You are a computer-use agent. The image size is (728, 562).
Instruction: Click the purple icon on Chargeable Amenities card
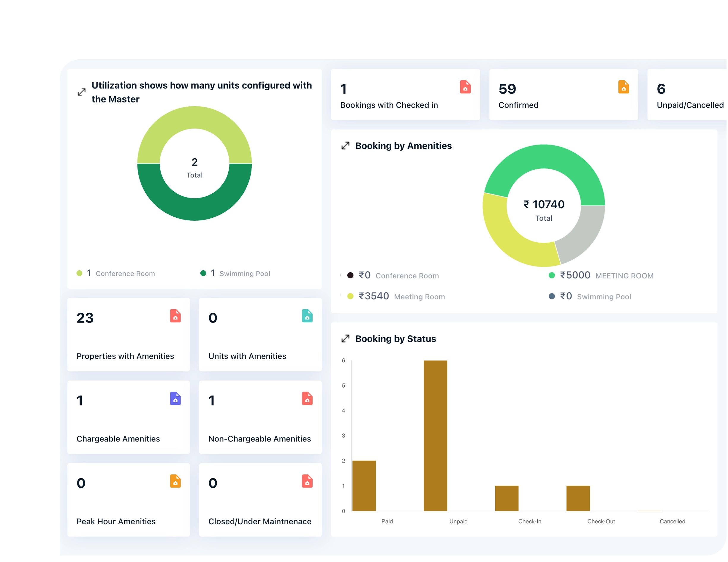(175, 399)
